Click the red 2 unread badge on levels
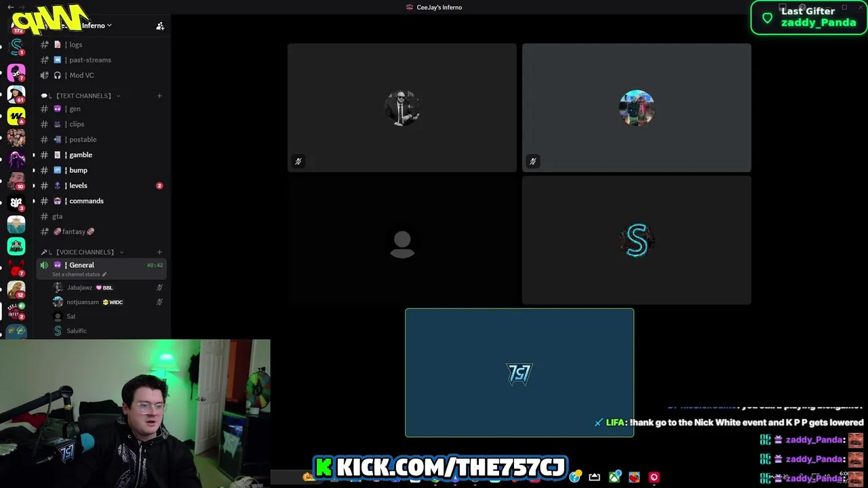868x488 pixels. pyautogui.click(x=159, y=186)
